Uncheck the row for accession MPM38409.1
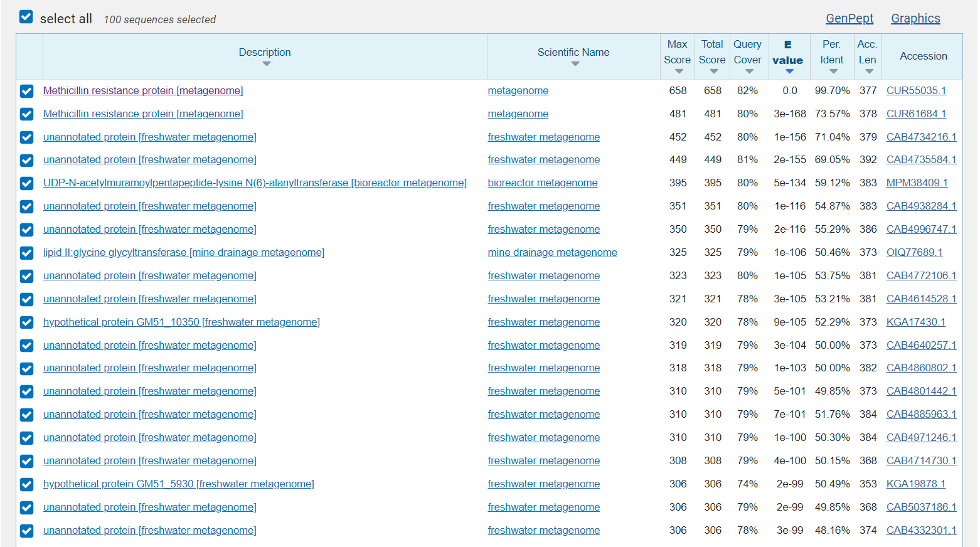The image size is (980, 547). pos(26,183)
